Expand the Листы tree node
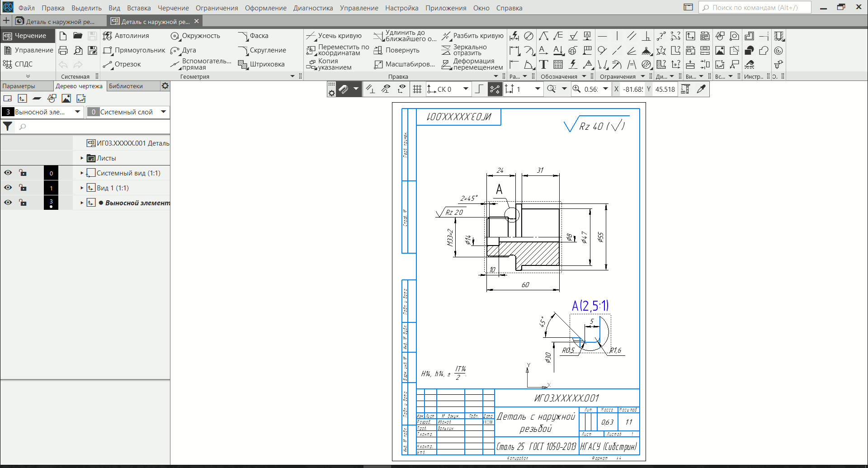Viewport: 868px width, 468px height. pyautogui.click(x=82, y=158)
